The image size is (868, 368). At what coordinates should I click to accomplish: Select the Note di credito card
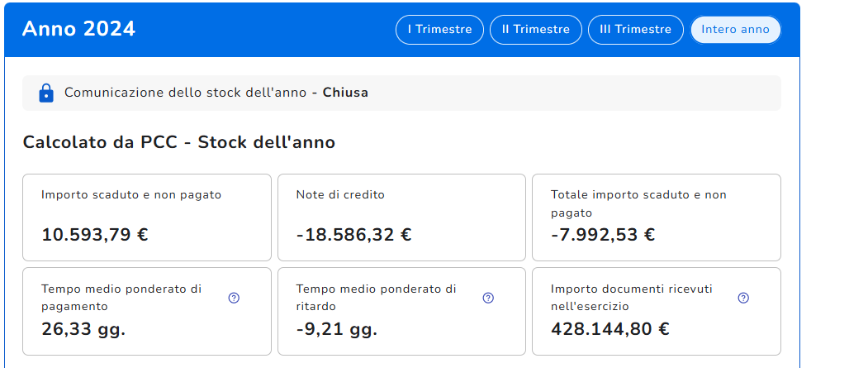(401, 217)
